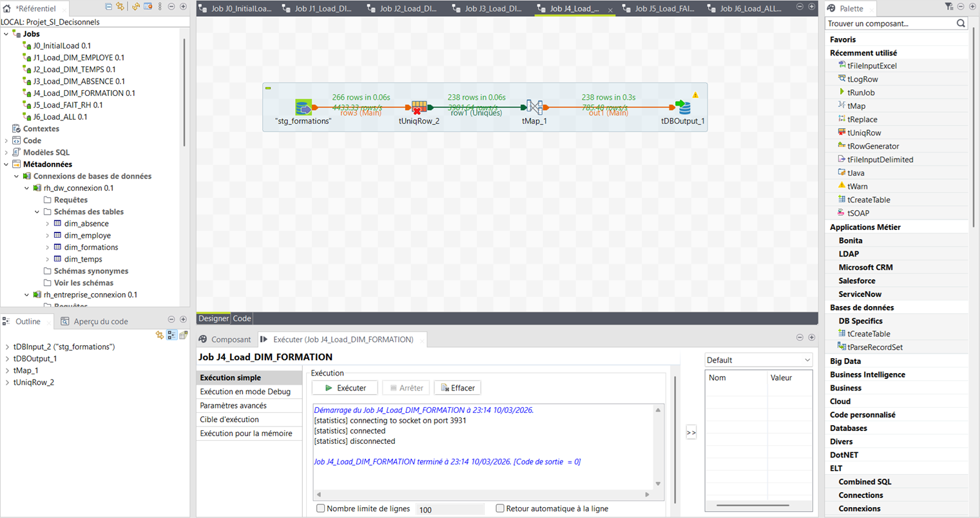Check Retour automatique à la ligne
The height and width of the screenshot is (518, 980).
pos(499,508)
